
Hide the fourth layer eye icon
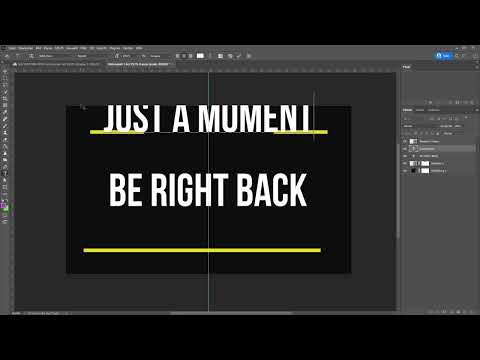[x=405, y=163]
